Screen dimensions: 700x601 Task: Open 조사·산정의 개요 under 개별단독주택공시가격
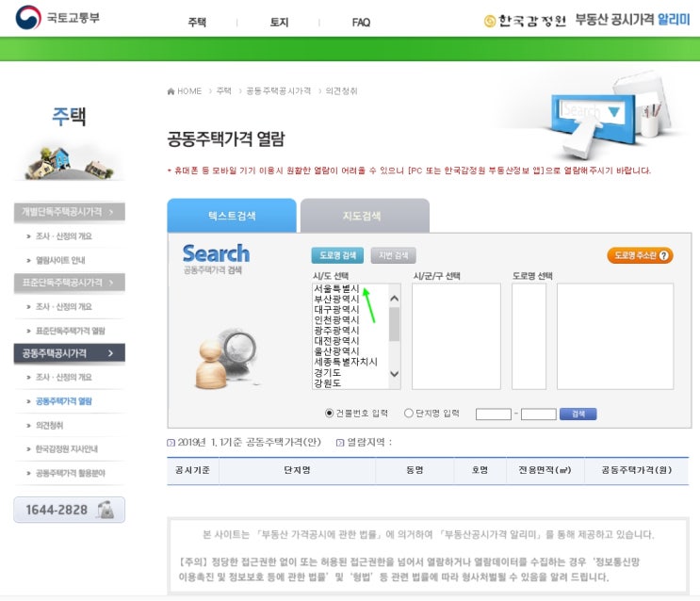click(63, 236)
